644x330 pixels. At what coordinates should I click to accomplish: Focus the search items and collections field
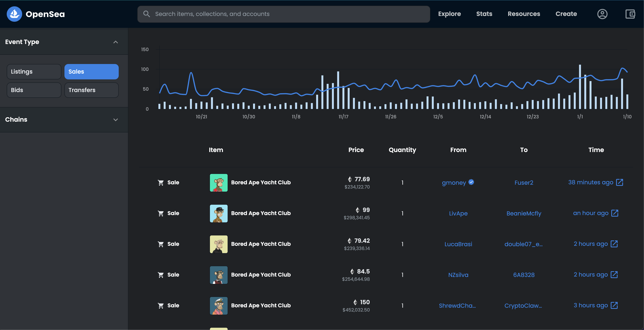point(287,14)
